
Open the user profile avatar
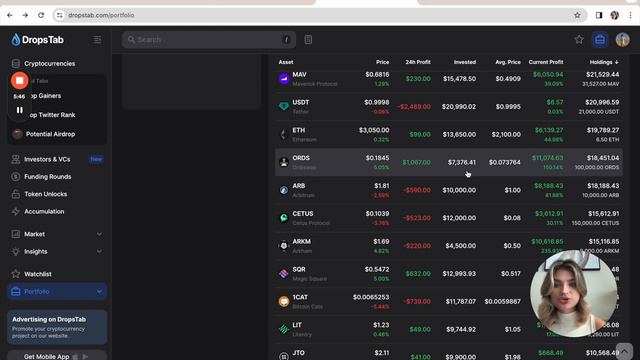[622, 40]
